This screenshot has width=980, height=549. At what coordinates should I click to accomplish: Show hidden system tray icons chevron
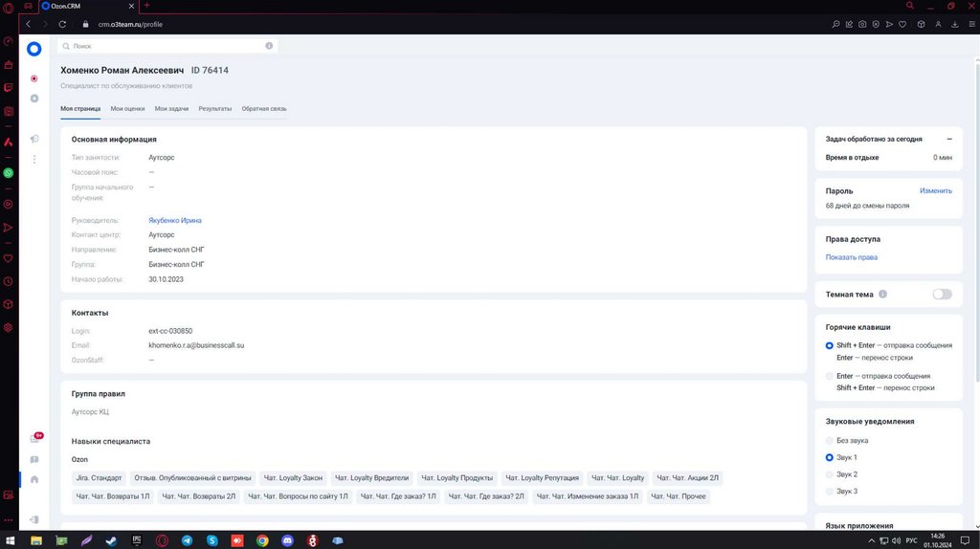871,541
